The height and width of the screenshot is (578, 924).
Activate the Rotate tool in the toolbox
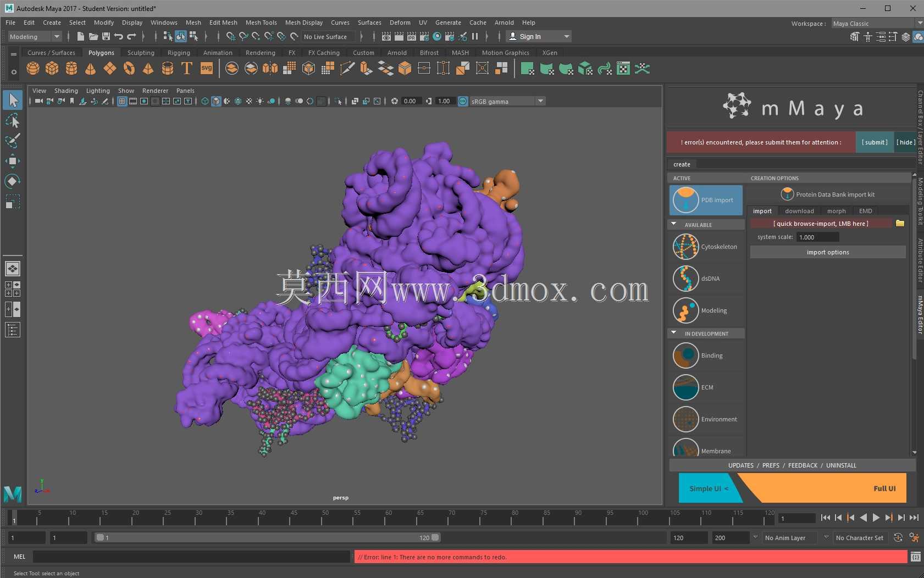13,181
